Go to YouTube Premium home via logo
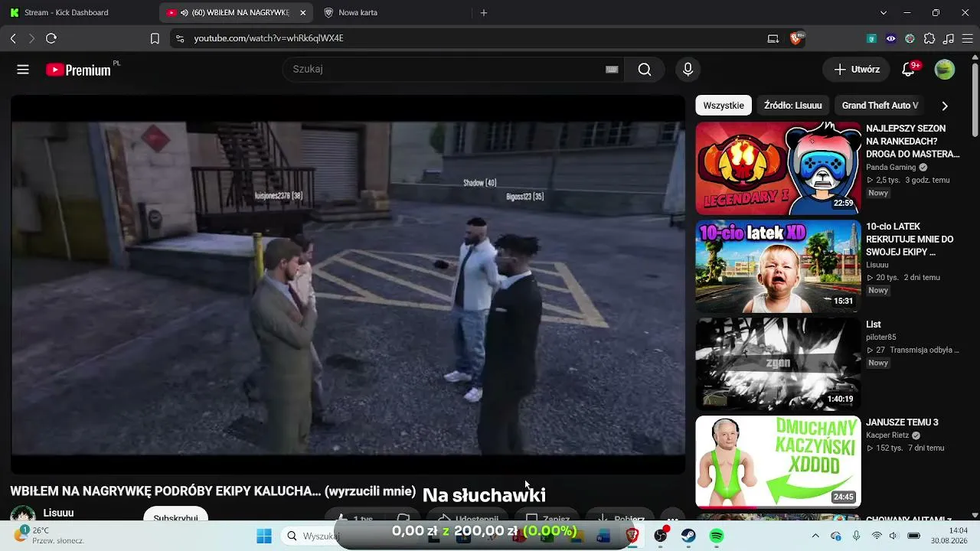Image resolution: width=980 pixels, height=551 pixels. coord(79,70)
